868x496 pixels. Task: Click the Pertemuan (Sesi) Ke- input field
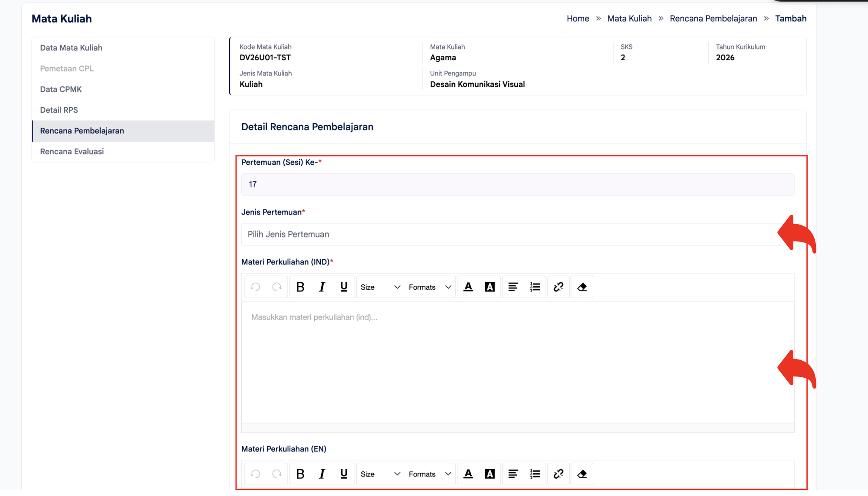coord(517,185)
